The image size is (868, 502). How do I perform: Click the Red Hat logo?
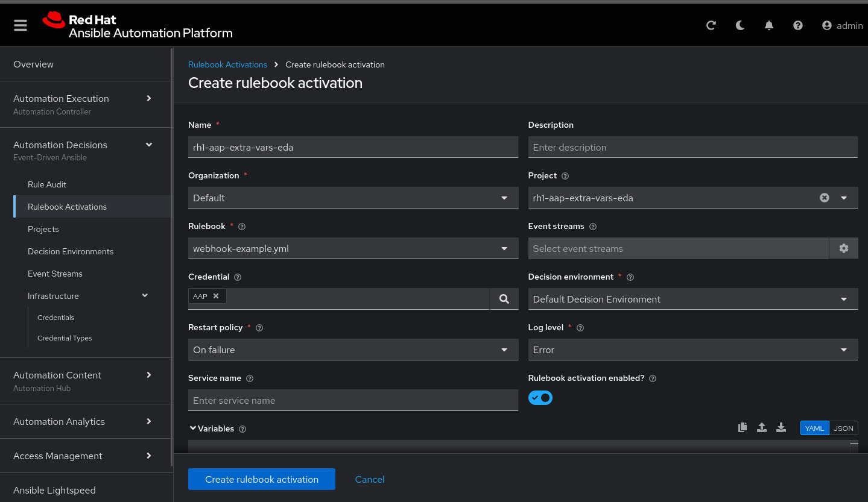point(138,26)
